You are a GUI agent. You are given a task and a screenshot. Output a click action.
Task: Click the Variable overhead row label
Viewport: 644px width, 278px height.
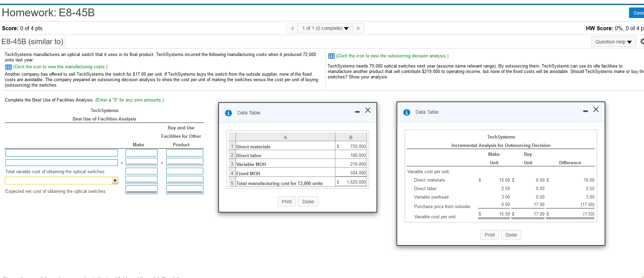click(x=431, y=197)
